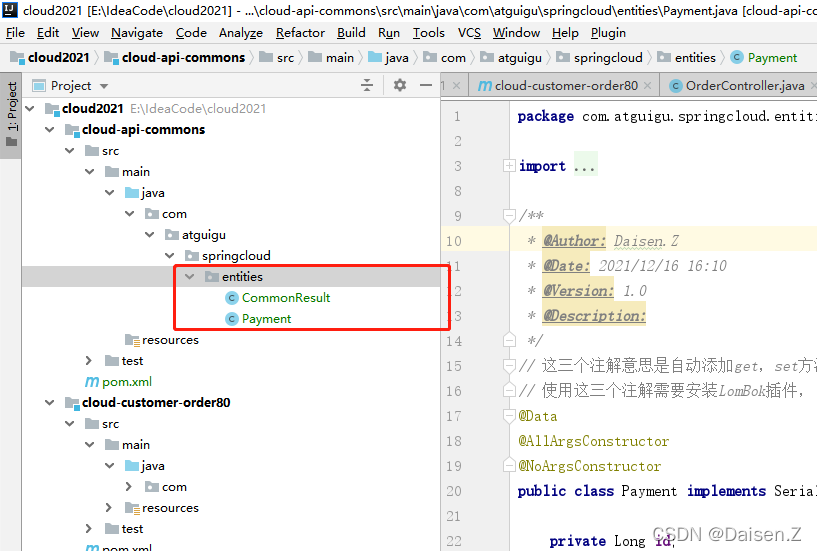Click the springcloud breadcrumb

tap(599, 57)
